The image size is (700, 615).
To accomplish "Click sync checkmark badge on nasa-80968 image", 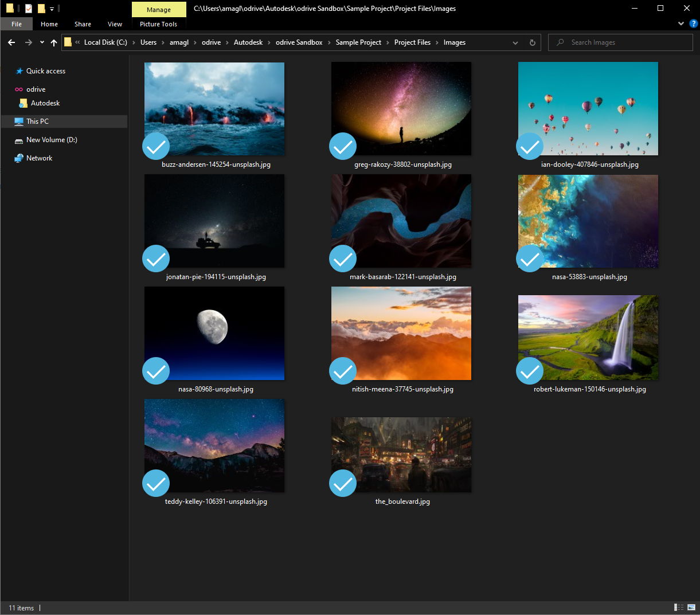I will pos(156,371).
